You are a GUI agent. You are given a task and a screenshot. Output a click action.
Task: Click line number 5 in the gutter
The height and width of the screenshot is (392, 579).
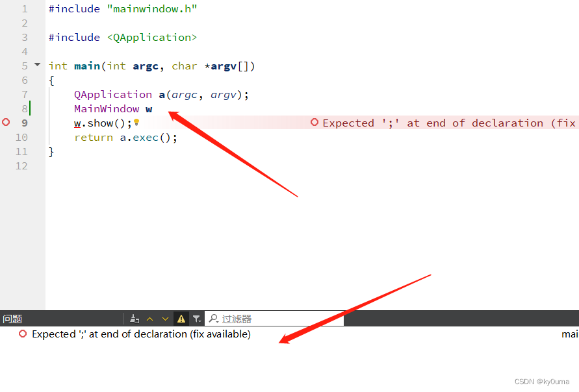(x=25, y=66)
